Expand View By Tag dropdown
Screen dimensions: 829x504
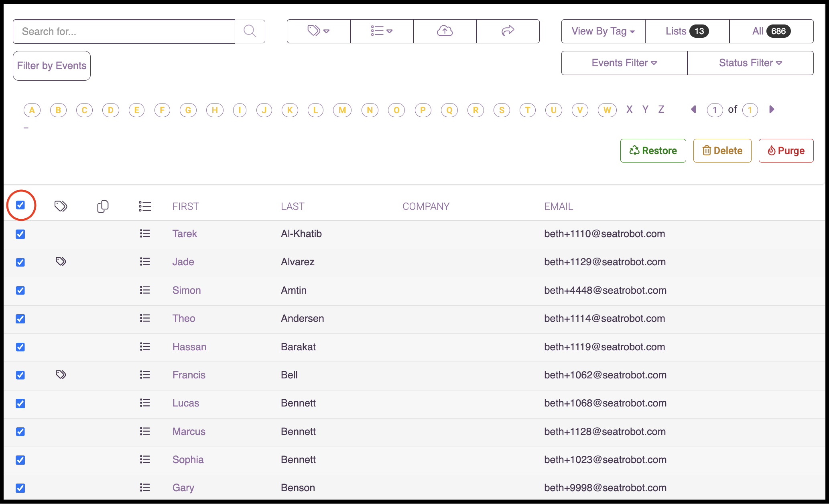(x=603, y=31)
